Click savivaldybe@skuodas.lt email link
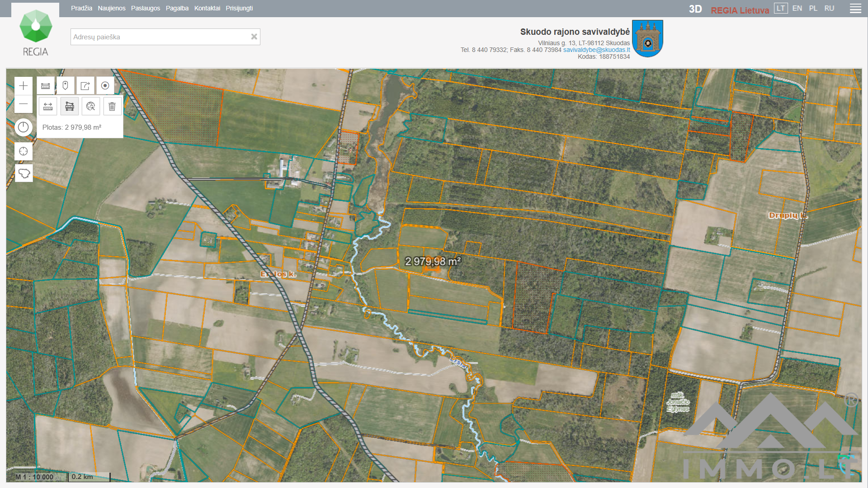868x488 pixels. click(596, 50)
